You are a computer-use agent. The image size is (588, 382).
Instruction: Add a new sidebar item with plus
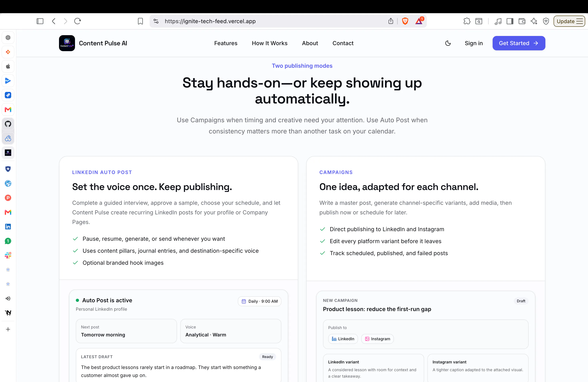[8, 329]
